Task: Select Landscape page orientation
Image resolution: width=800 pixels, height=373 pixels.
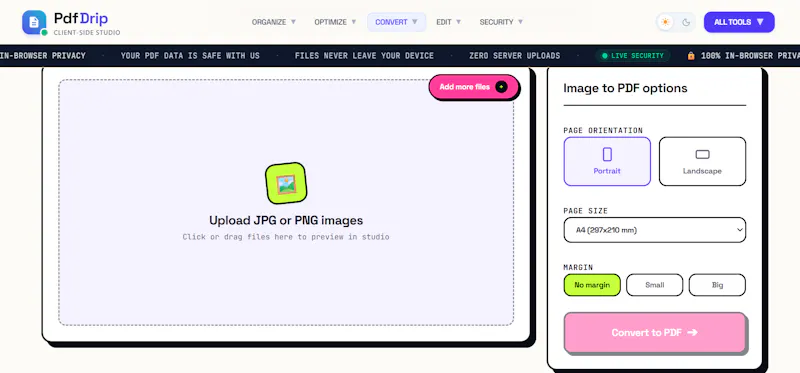Action: [703, 161]
